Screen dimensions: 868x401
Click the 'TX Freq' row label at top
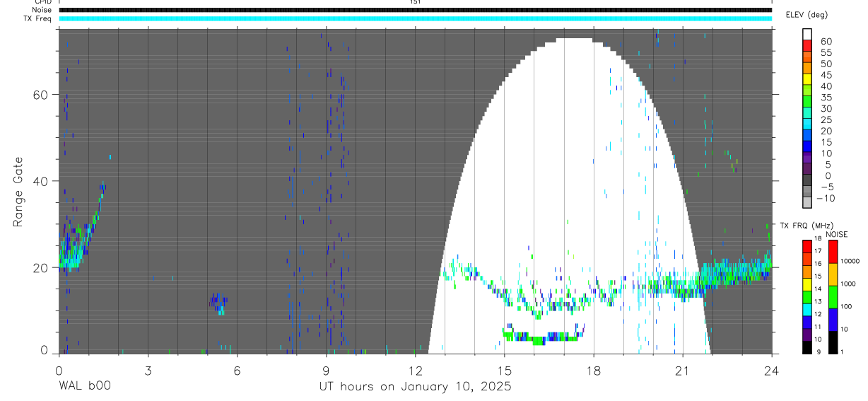point(39,18)
